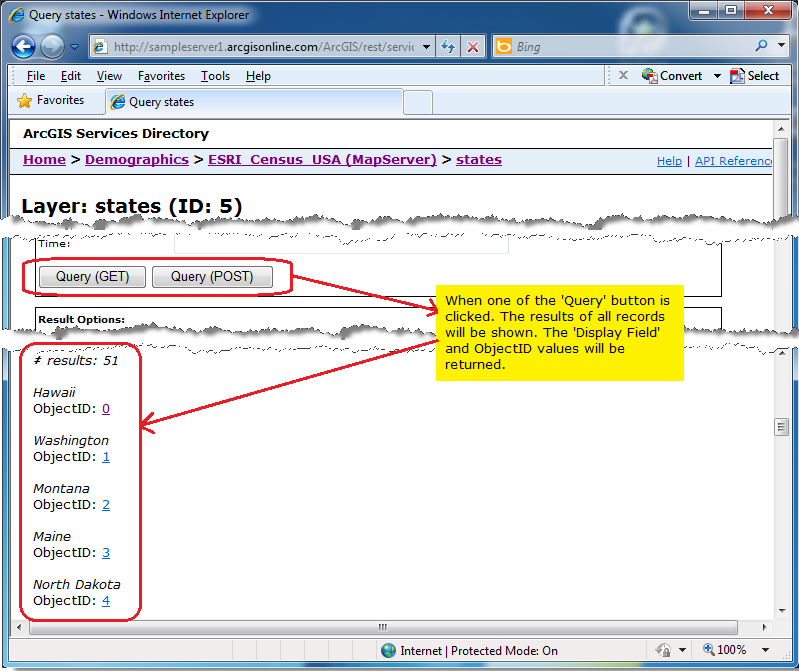Stop loading with the red X icon
The image size is (799, 671).
[x=473, y=47]
